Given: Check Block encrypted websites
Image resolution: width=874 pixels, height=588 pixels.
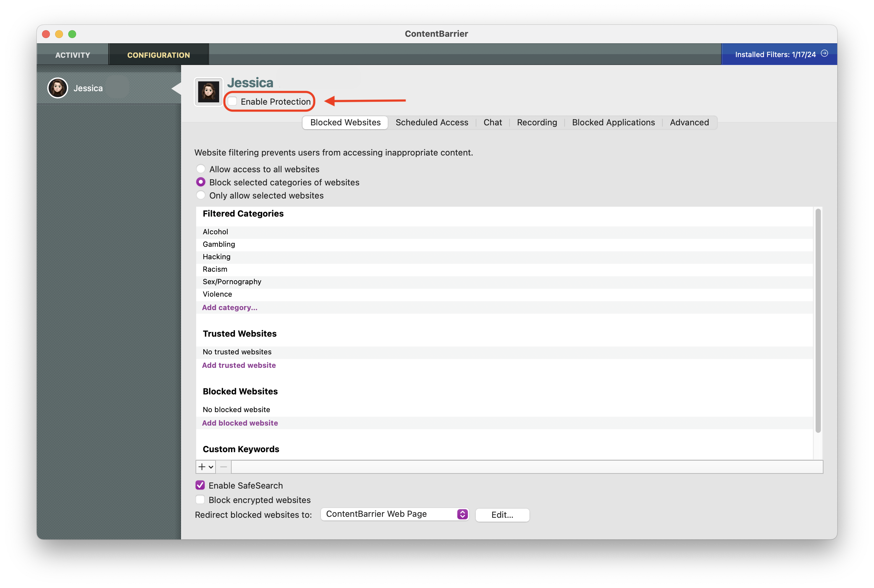Looking at the screenshot, I should 200,500.
